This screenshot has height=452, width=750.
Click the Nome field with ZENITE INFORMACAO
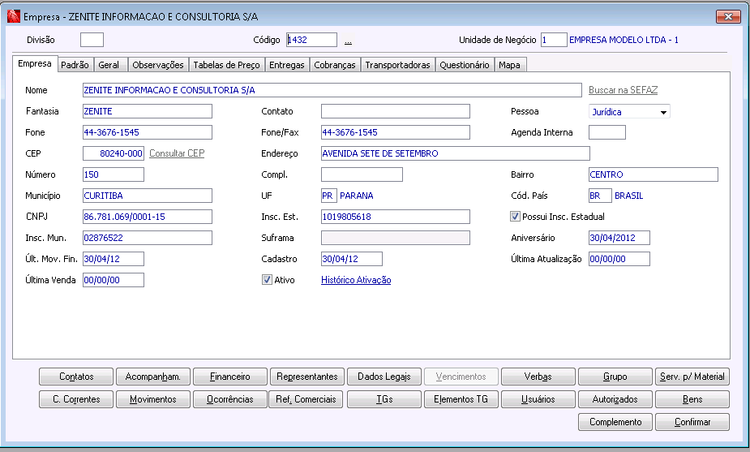coord(332,90)
